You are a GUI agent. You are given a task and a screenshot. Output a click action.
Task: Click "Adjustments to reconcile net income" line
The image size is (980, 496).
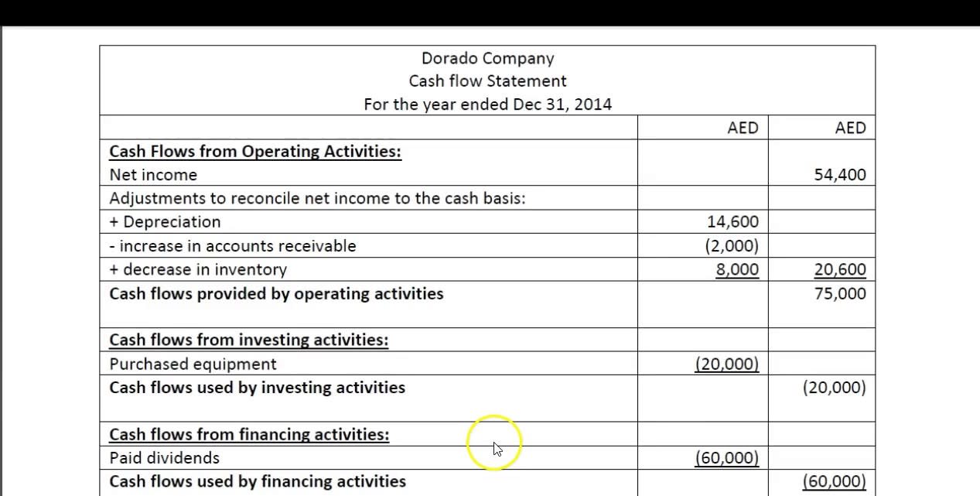pyautogui.click(x=317, y=198)
